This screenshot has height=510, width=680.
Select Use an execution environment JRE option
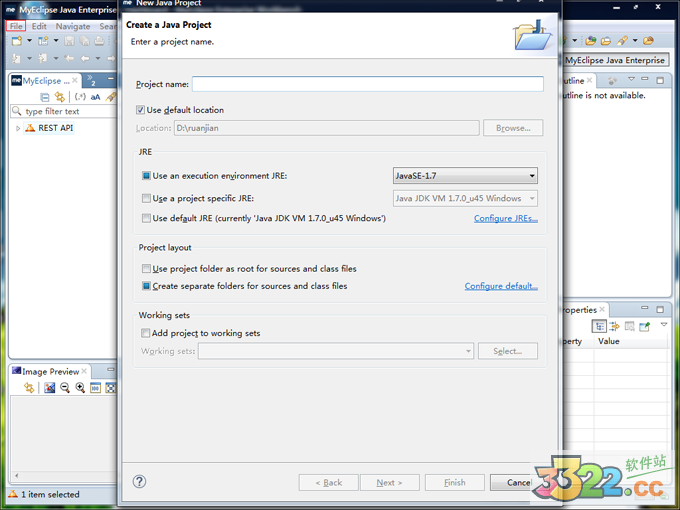[146, 176]
